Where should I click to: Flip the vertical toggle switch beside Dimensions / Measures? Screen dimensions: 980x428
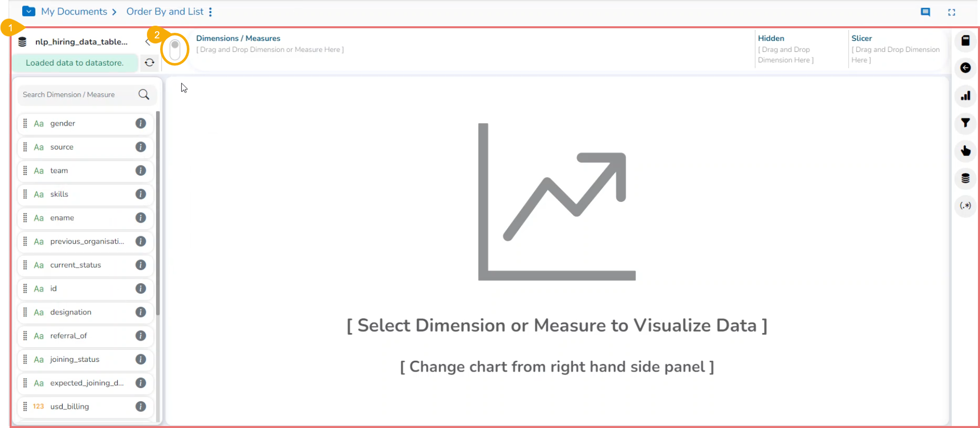pos(175,49)
